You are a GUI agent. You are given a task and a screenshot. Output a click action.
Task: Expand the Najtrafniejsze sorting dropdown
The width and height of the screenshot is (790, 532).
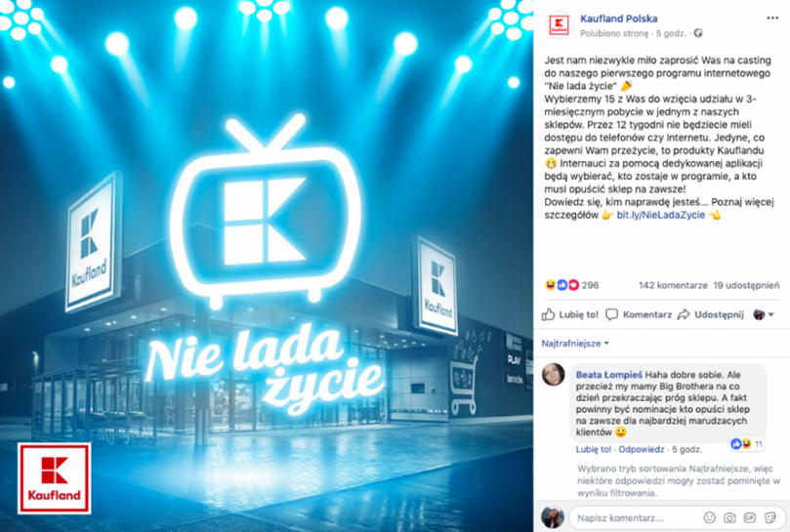tap(575, 343)
